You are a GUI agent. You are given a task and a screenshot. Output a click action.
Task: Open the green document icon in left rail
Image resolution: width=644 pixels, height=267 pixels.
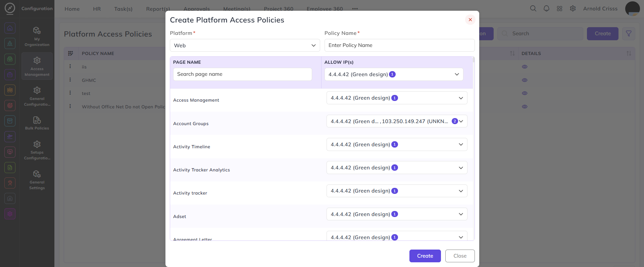click(10, 167)
